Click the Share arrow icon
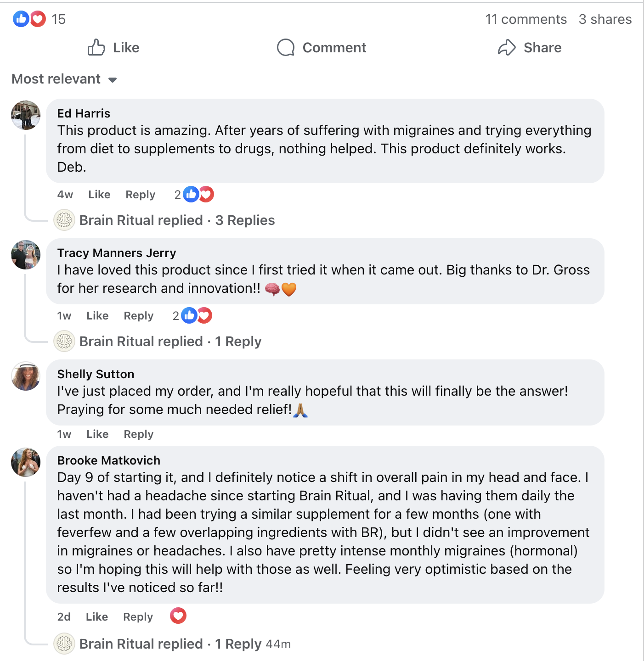Screen dimensions: 644x661 pyautogui.click(x=507, y=47)
